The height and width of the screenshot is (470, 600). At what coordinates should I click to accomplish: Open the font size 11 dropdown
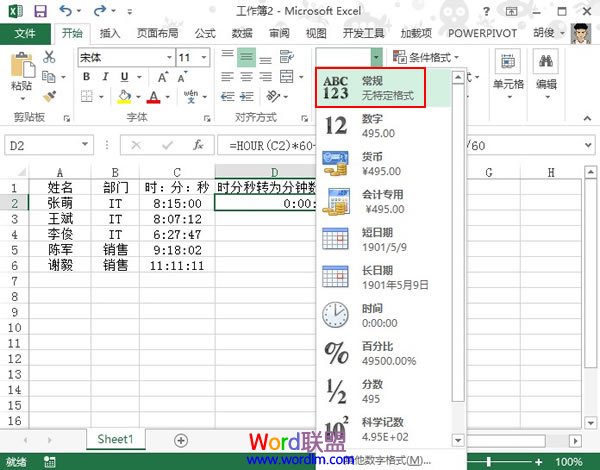204,57
